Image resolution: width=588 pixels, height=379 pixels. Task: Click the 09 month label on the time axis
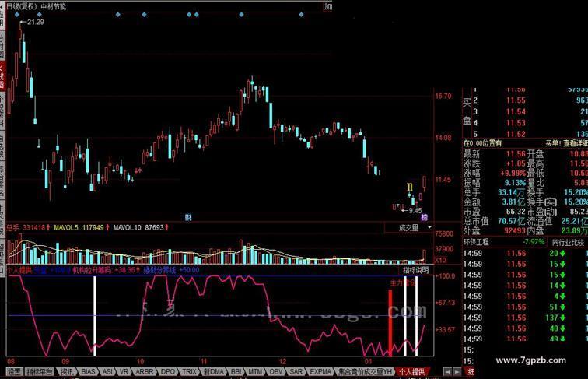pyautogui.click(x=65, y=361)
